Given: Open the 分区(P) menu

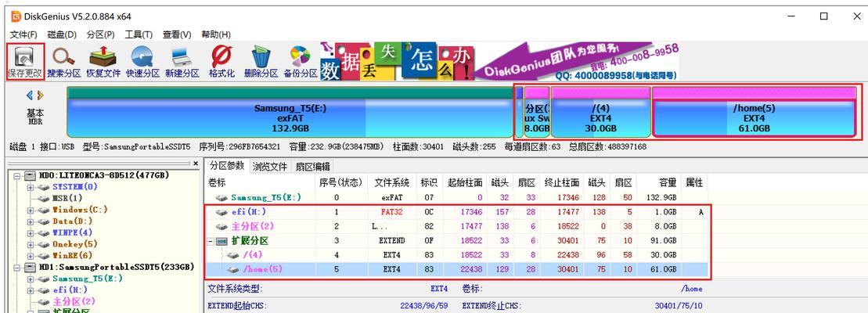Looking at the screenshot, I should tap(100, 34).
